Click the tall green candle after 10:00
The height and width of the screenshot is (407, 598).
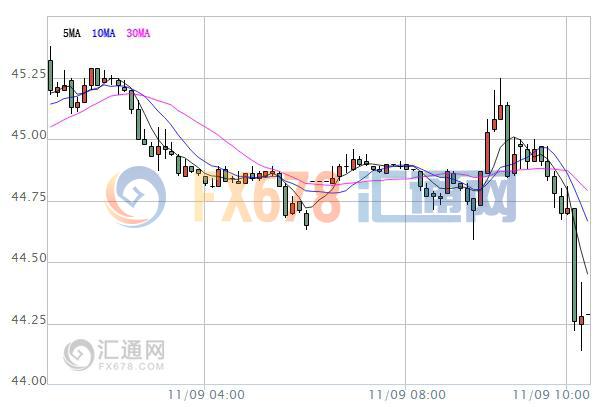coord(574,265)
